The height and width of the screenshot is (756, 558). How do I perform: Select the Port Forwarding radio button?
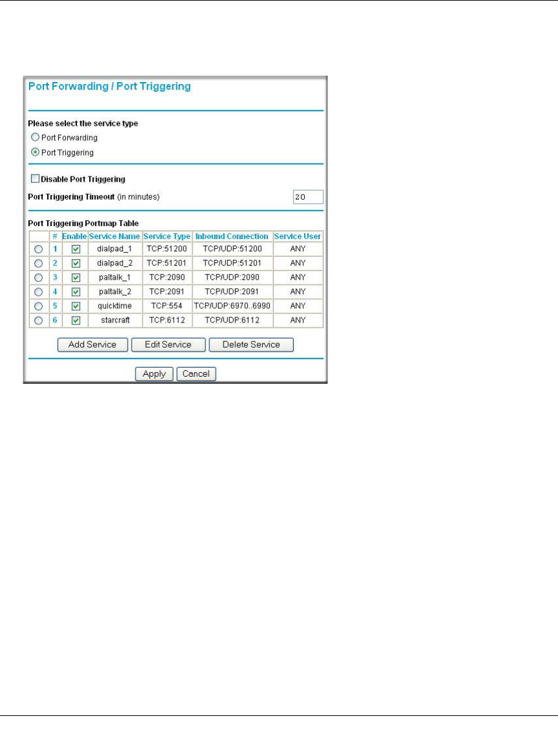click(35, 138)
